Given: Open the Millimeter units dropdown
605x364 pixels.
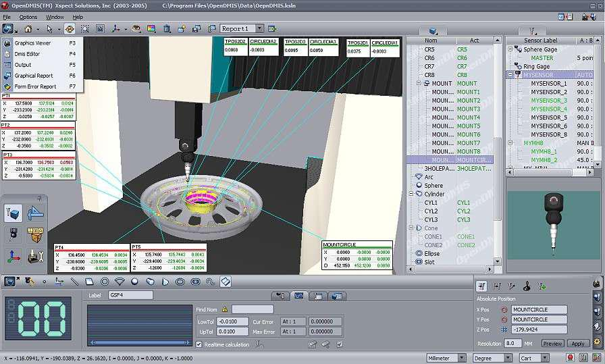Looking at the screenshot, I should [462, 357].
